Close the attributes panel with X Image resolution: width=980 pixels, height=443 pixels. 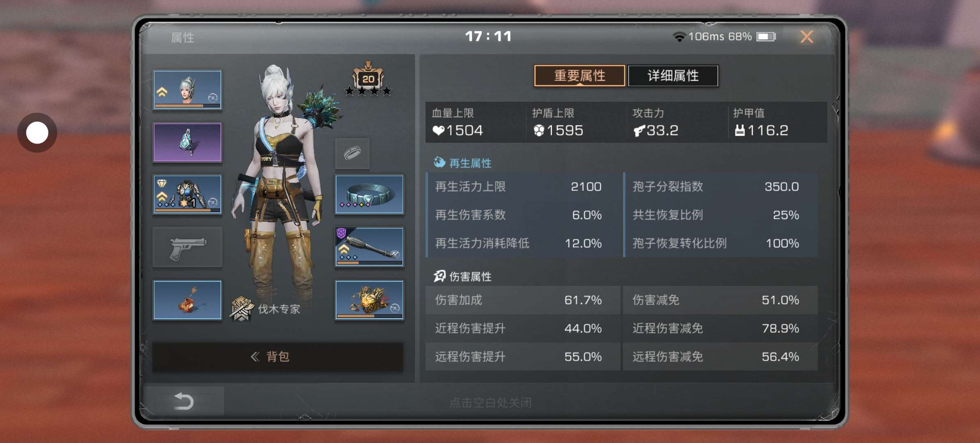[807, 37]
